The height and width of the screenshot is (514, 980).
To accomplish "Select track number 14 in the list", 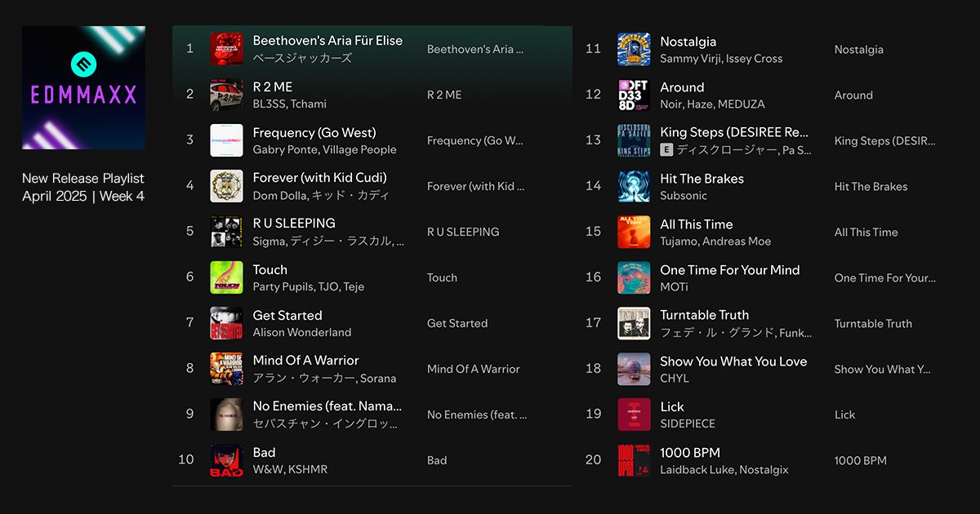I will 594,186.
